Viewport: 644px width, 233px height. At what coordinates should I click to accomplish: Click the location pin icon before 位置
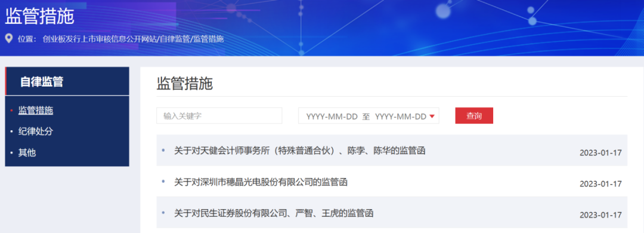tap(8, 39)
